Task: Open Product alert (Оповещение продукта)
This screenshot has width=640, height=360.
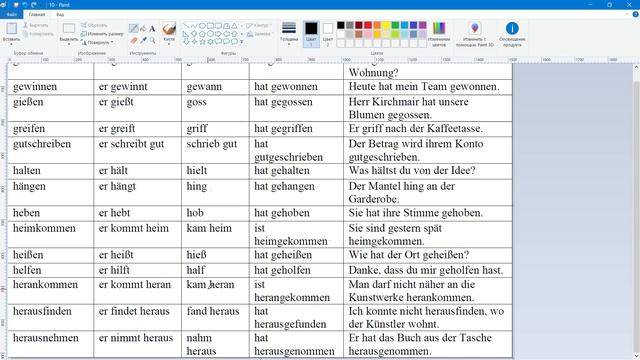Action: pos(512,34)
